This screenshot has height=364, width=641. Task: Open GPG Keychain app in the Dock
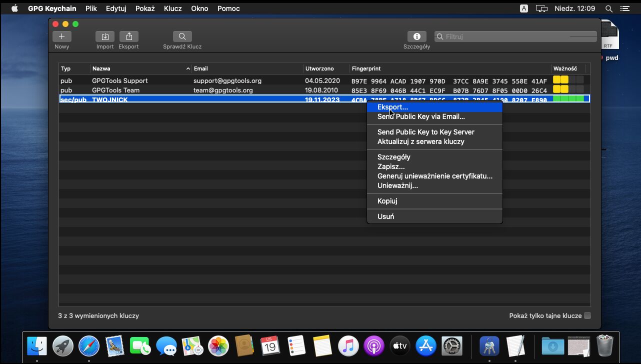coord(489,346)
